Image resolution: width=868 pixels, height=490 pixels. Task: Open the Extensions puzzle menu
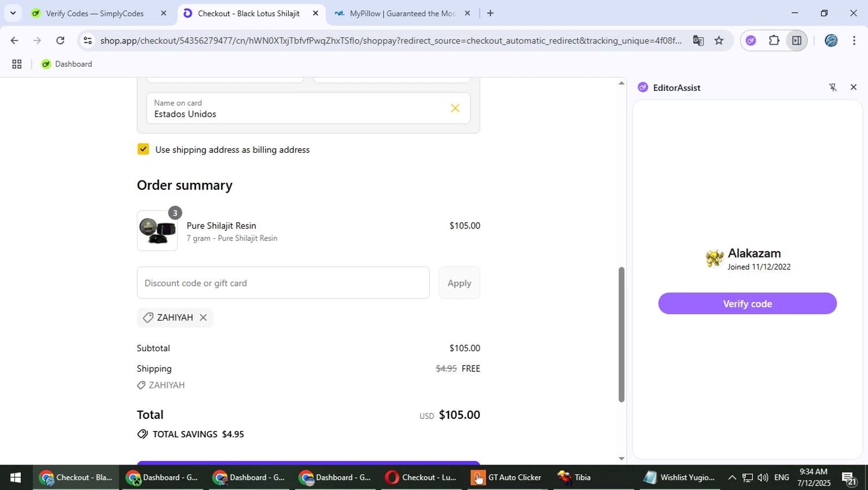tap(774, 40)
